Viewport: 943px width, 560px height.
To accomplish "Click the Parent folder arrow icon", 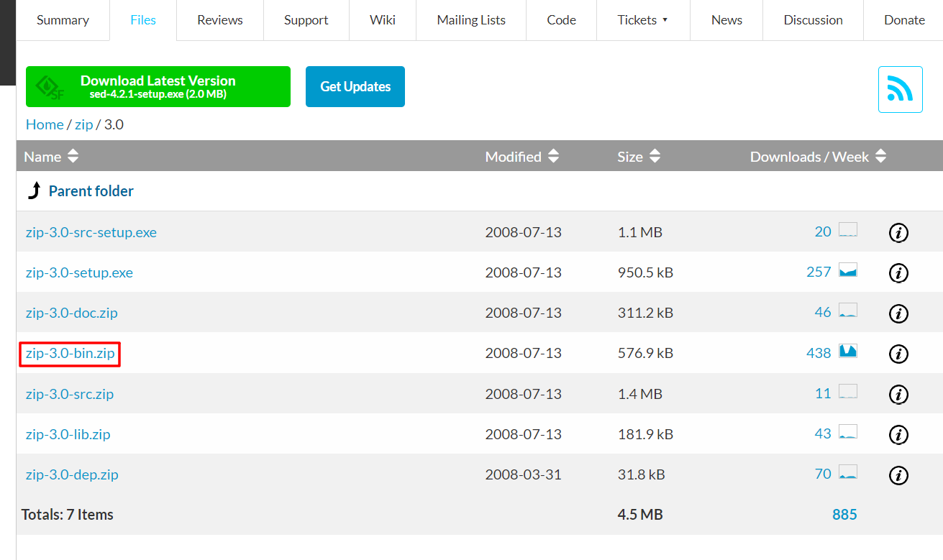I will (34, 191).
